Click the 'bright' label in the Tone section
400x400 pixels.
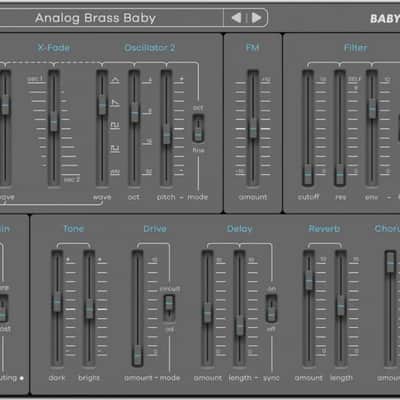coord(89,378)
